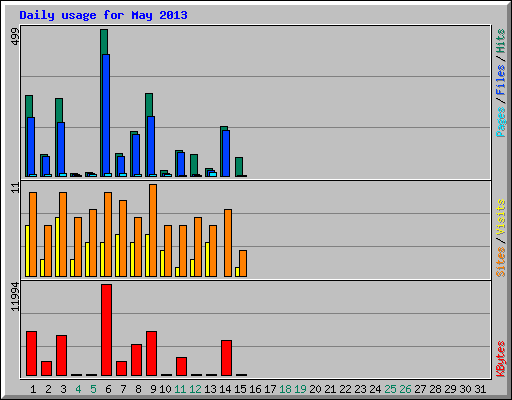This screenshot has width=512, height=400.
Task: Select day label 3 on the x-axis
Action: 63,389
